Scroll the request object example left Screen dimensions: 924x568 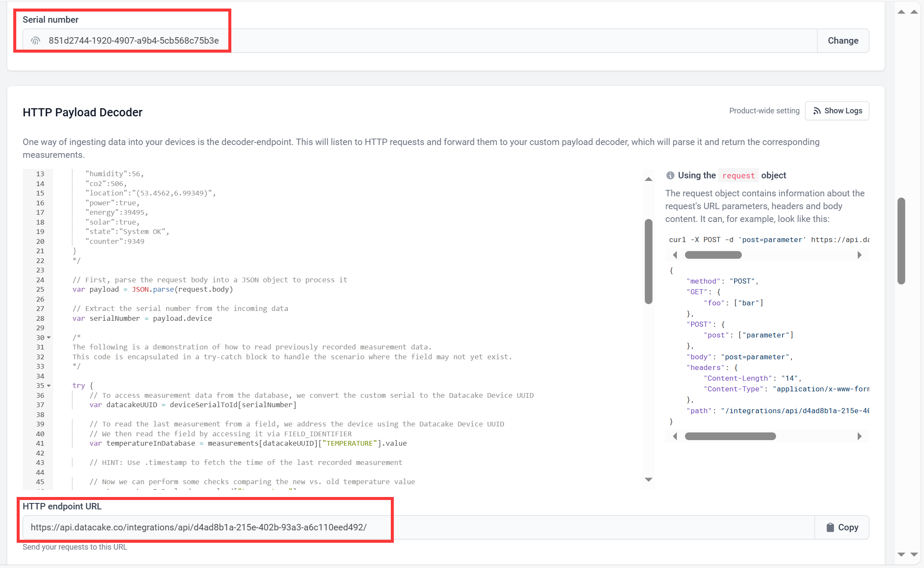[x=674, y=436]
